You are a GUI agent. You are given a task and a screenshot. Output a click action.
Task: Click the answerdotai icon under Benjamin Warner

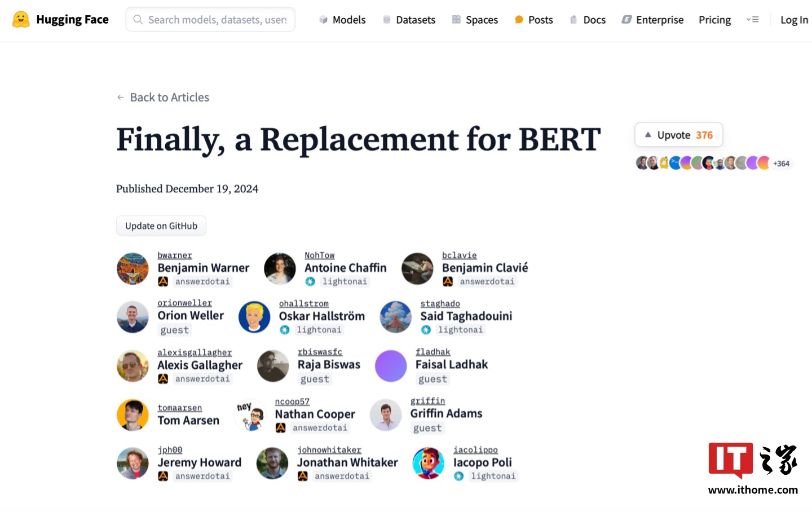163,281
